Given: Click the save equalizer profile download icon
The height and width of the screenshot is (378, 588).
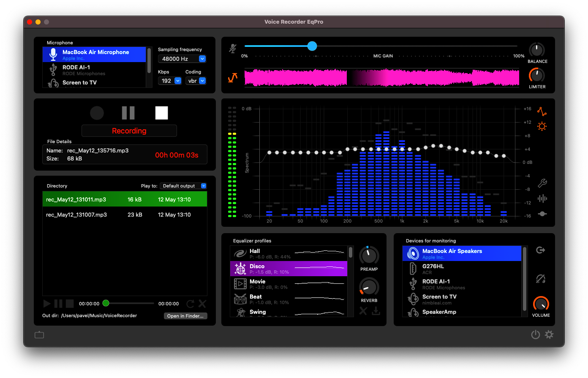Looking at the screenshot, I should tap(376, 311).
